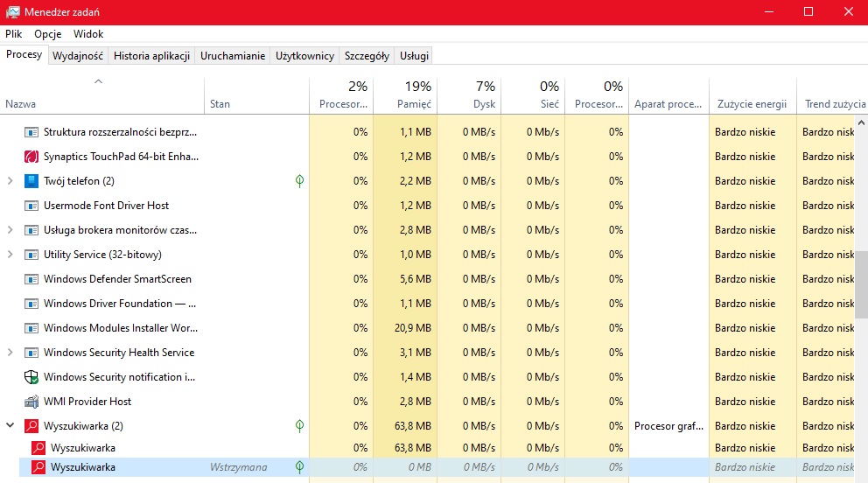The height and width of the screenshot is (483, 868).
Task: Open the Opcje menu
Action: (47, 34)
